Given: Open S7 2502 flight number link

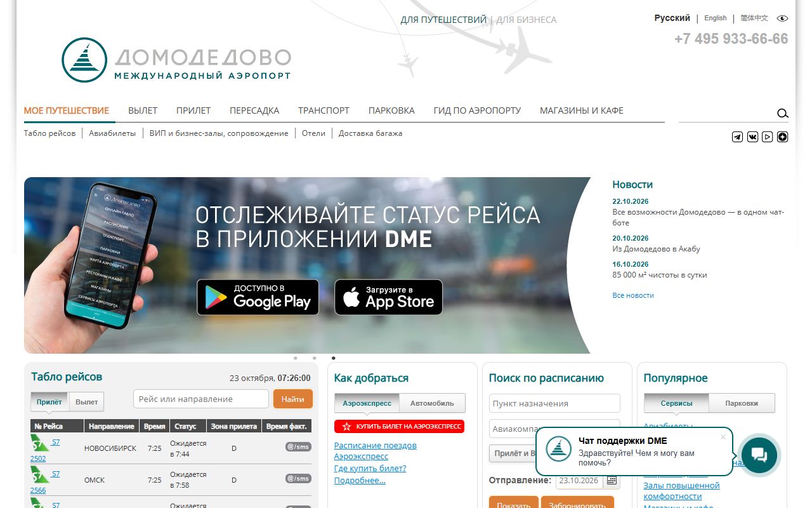Looking at the screenshot, I should pyautogui.click(x=46, y=449).
